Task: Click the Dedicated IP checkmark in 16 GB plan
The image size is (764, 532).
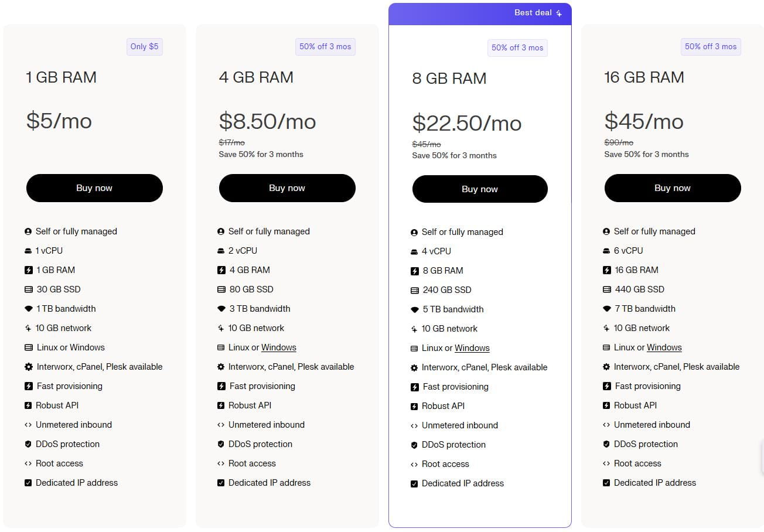Action: point(607,483)
